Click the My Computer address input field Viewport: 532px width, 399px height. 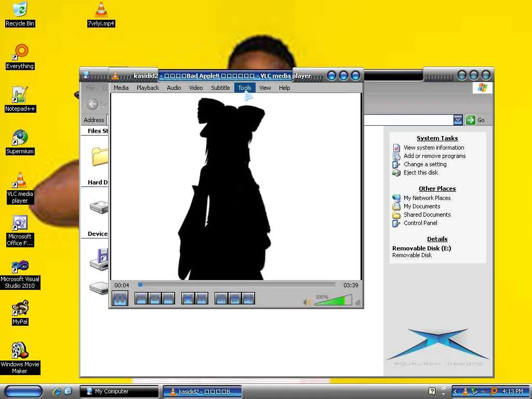pos(408,120)
